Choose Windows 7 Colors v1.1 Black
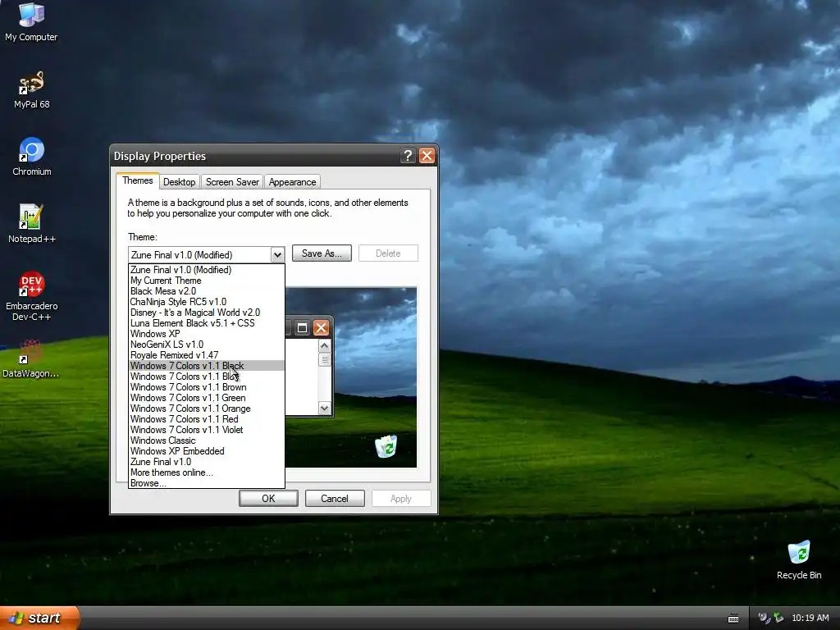 pos(206,366)
